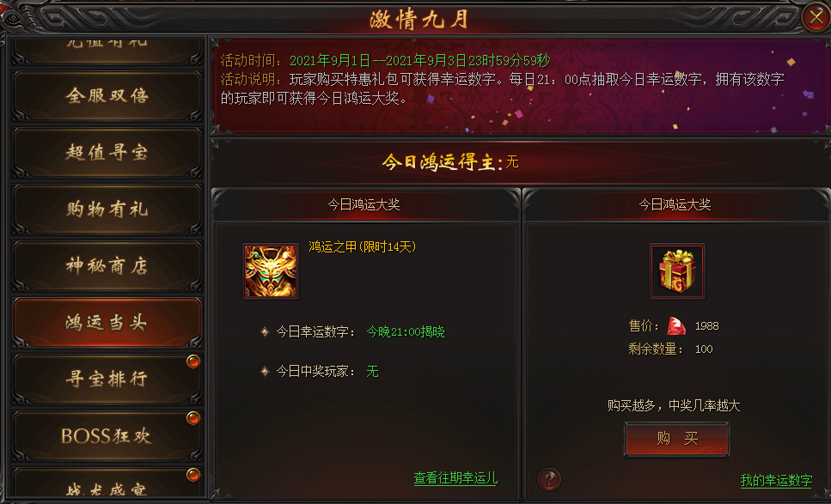Click the diamond bullet next to 今日幸运数字
Viewport: 831px width, 504px height.
pyautogui.click(x=265, y=332)
